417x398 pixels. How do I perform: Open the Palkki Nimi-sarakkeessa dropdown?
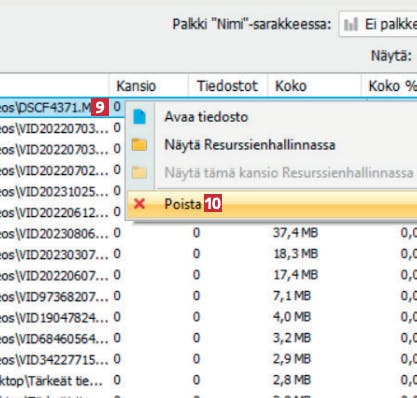click(x=378, y=24)
